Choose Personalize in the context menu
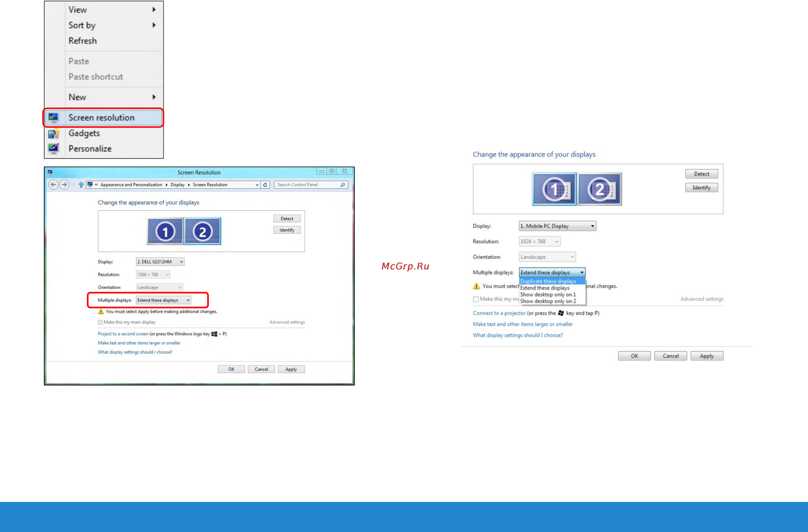808x532 pixels. point(104,149)
